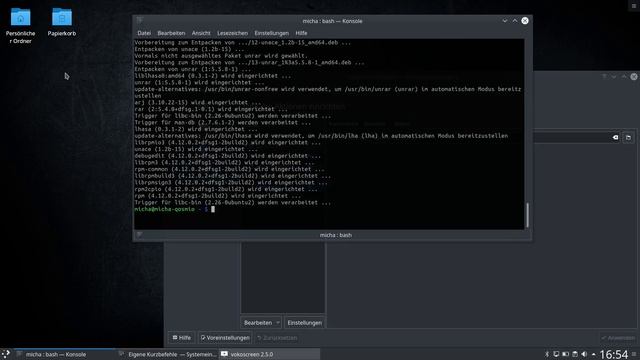The image size is (640, 360).
Task: Click the Bluetooth tray icon
Action: tap(547, 354)
